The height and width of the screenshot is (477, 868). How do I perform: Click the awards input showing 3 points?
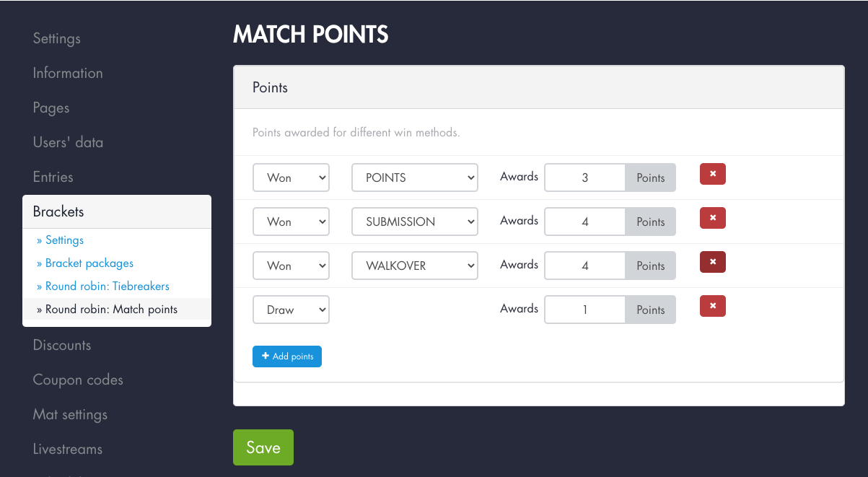584,177
